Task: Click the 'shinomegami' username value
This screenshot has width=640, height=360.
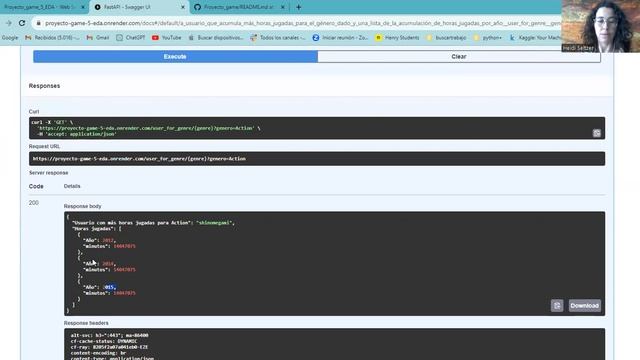Action: pos(214,223)
